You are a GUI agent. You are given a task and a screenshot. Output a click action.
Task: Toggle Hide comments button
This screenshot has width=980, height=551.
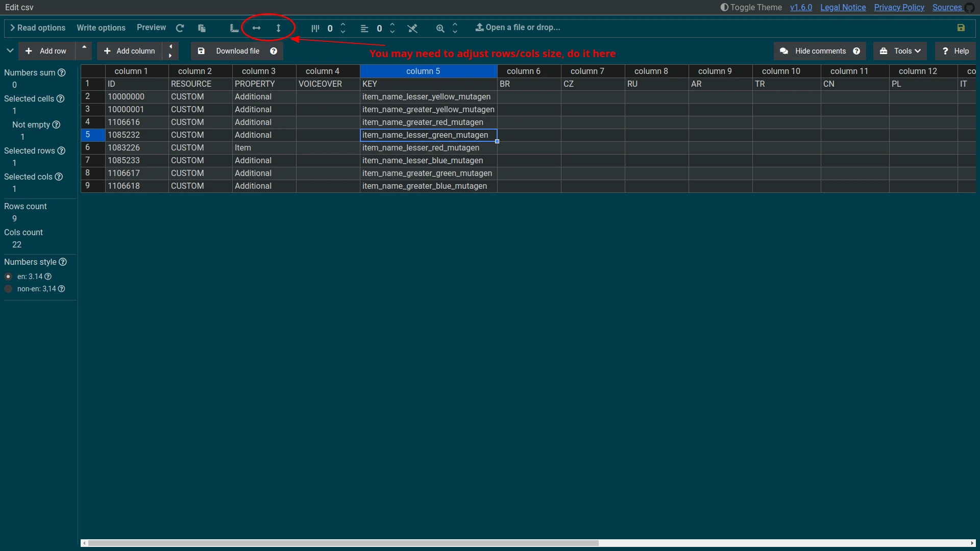tap(820, 51)
